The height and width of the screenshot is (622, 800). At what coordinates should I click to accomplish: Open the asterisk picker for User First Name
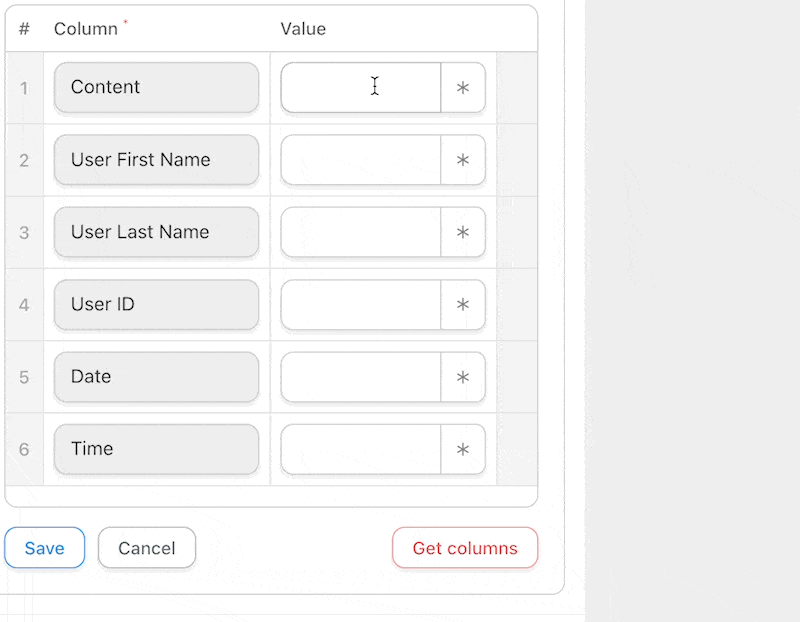click(463, 160)
